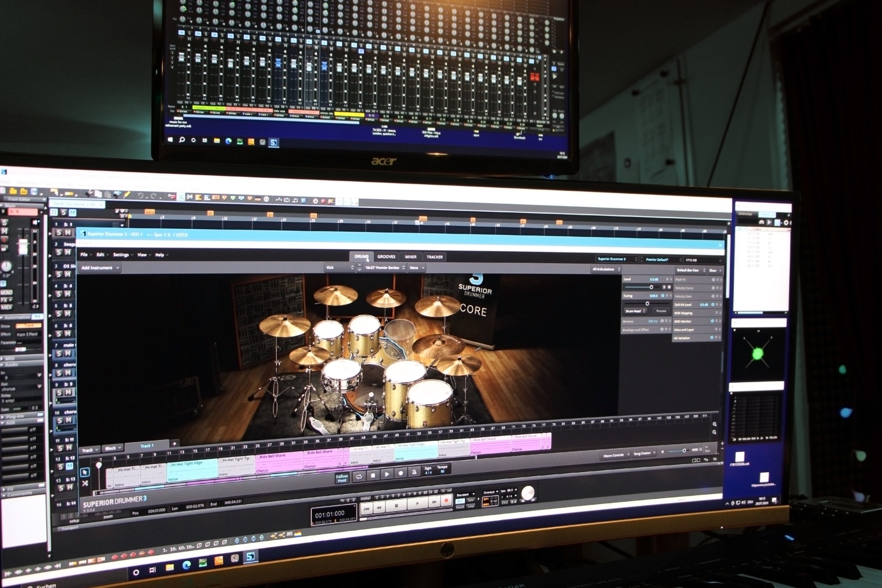Viewport: 882px width, 588px height.
Task: Switch to the TRACKER tab
Action: (x=434, y=257)
